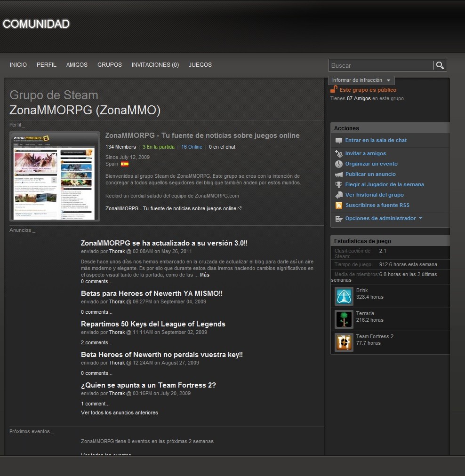This screenshot has width=465, height=476.
Task: Click the search magnifier icon
Action: point(440,65)
